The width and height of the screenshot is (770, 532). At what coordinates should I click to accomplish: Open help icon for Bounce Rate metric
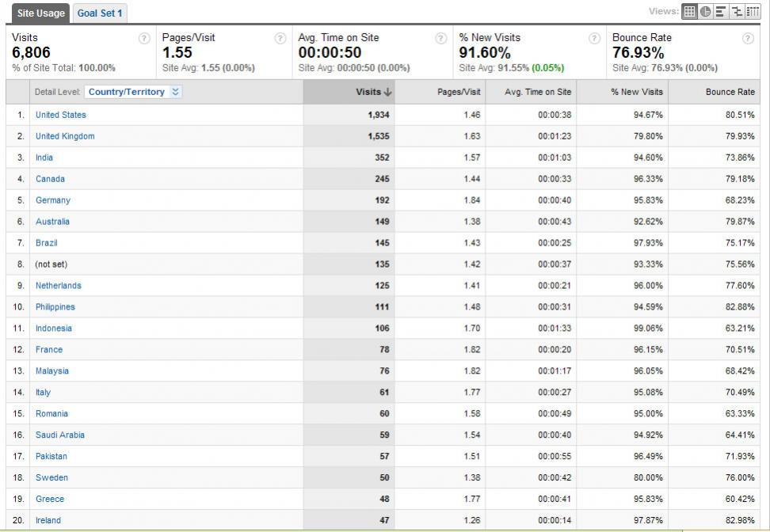[748, 38]
